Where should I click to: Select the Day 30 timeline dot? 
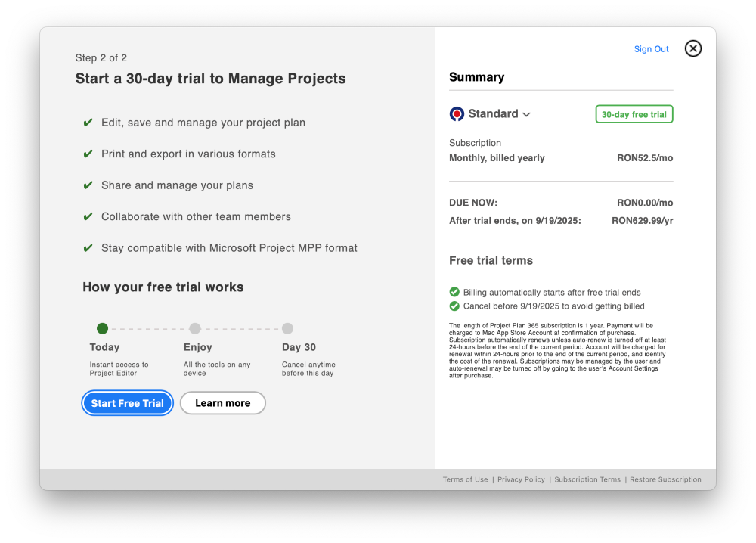[x=287, y=328]
